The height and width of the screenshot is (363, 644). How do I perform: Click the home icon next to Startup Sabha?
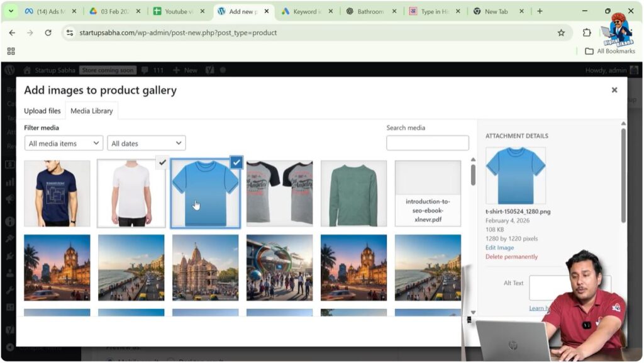[x=26, y=70]
